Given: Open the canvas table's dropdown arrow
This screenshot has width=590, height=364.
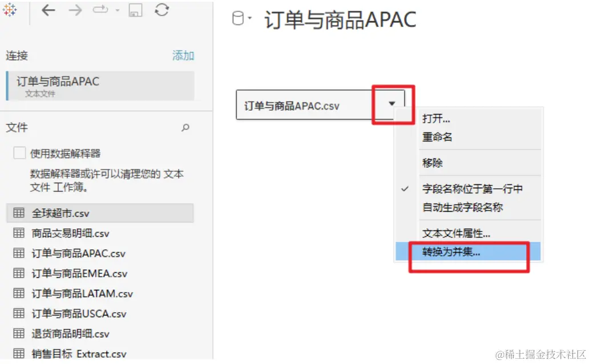Looking at the screenshot, I should coord(391,103).
